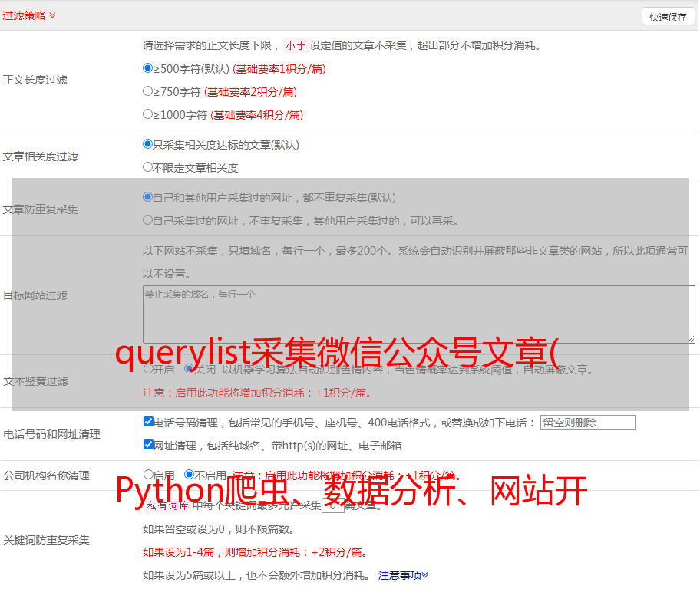Choose the ≥750字符 length option
This screenshot has width=700, height=589.
coord(147,91)
